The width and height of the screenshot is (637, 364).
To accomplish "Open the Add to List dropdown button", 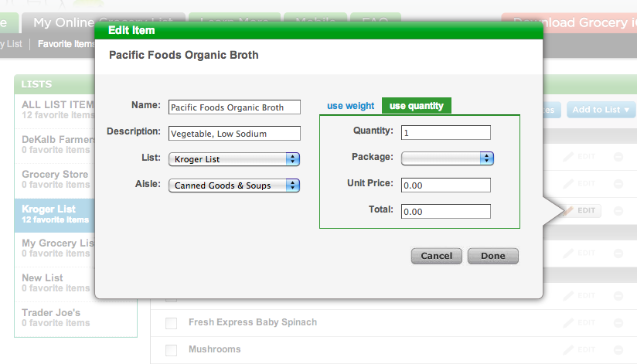I will click(601, 110).
